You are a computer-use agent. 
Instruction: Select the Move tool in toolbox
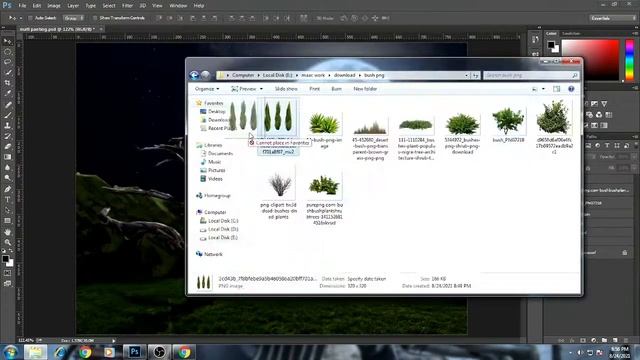click(x=7, y=41)
